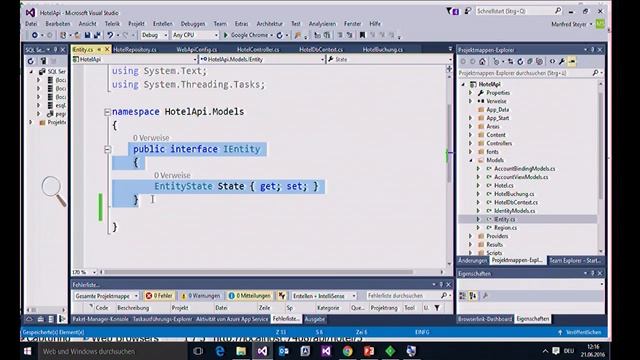Open File Explorer from the Windows taskbar
This screenshot has width=640, height=360.
[241, 351]
